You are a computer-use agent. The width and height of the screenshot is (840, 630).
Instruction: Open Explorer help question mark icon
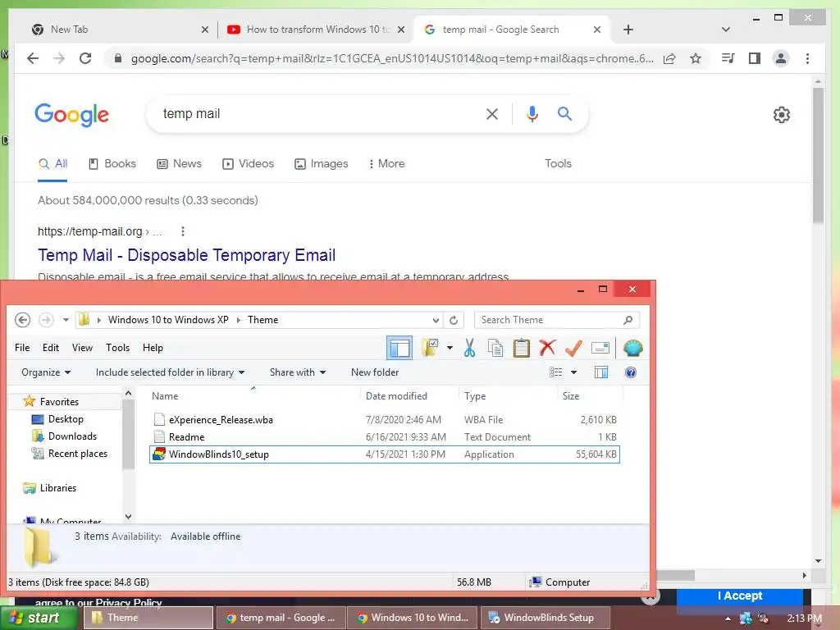[631, 372]
